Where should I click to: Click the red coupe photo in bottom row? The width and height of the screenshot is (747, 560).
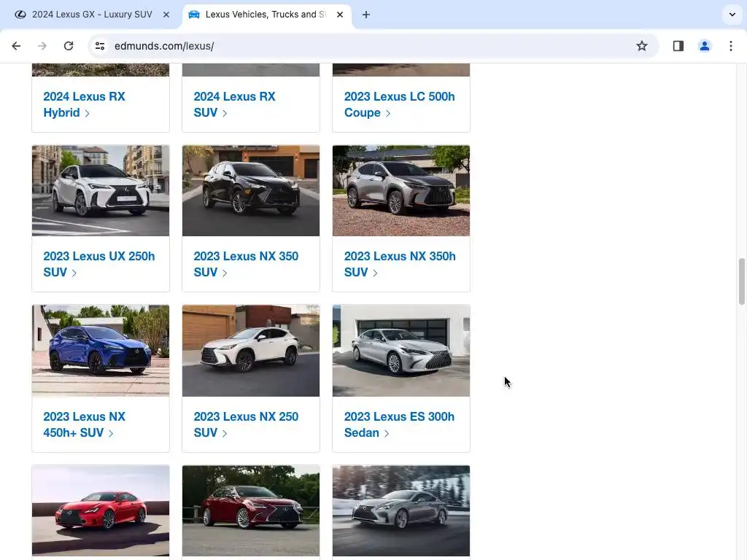coord(101,510)
